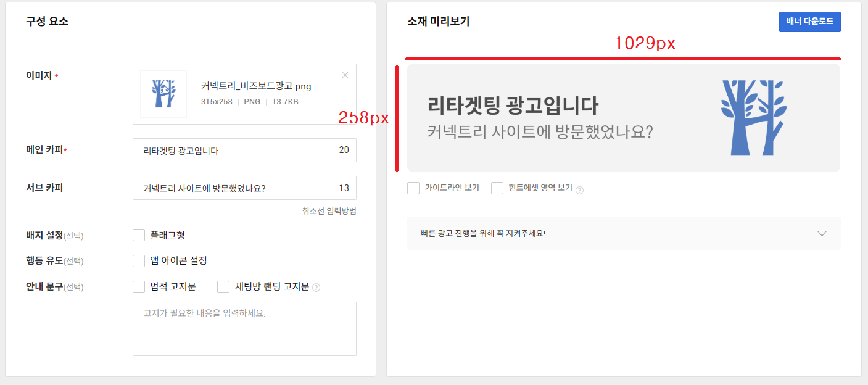
Task: Click the 안내 문구 notice textarea
Action: pyautogui.click(x=244, y=327)
